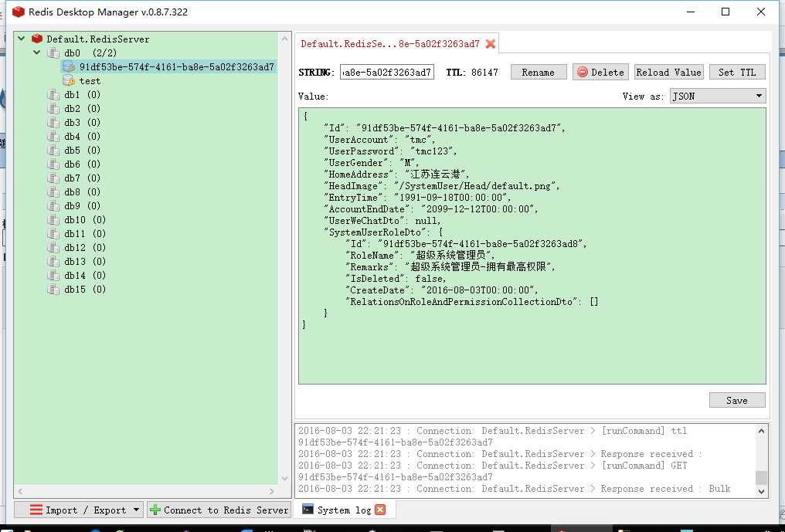Click the db12 database icon
The image size is (785, 532).
pos(53,248)
